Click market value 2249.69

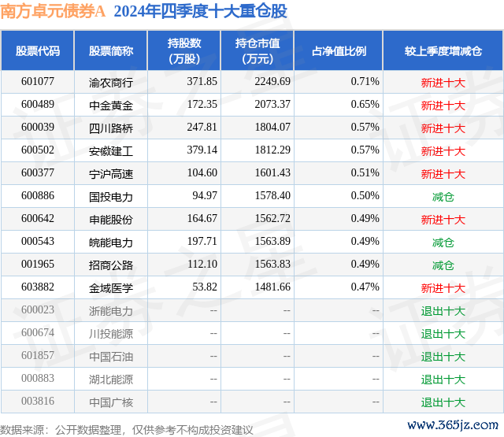pyautogui.click(x=272, y=82)
